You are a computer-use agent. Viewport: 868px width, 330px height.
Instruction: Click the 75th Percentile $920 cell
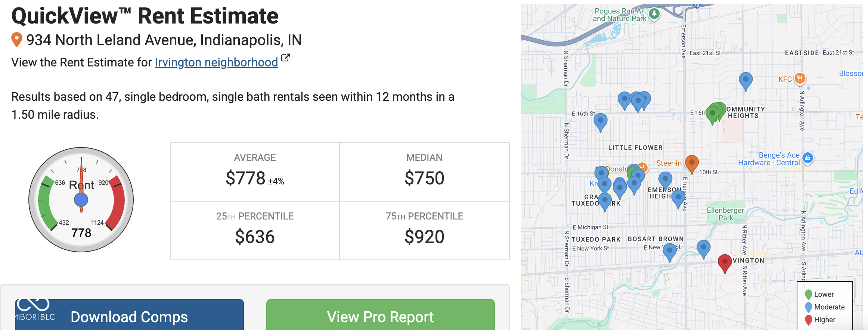click(424, 231)
